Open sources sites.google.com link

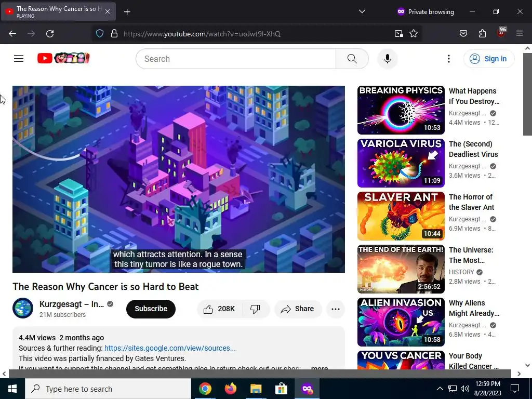coord(170,348)
